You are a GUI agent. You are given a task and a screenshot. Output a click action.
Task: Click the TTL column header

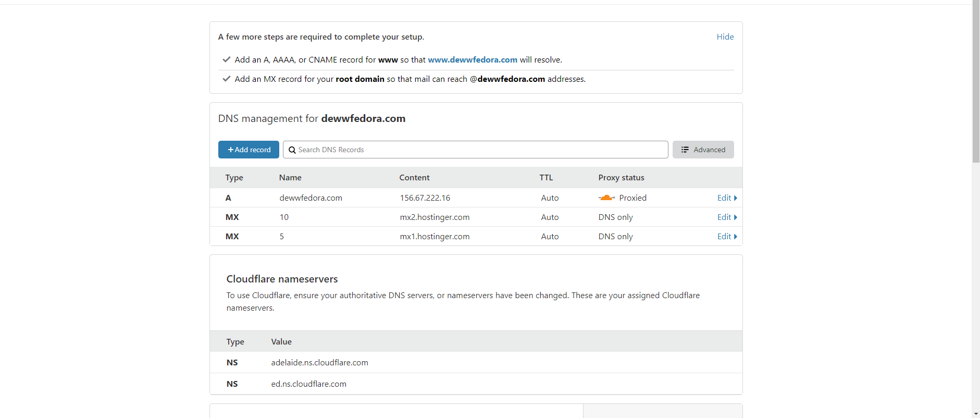point(546,177)
